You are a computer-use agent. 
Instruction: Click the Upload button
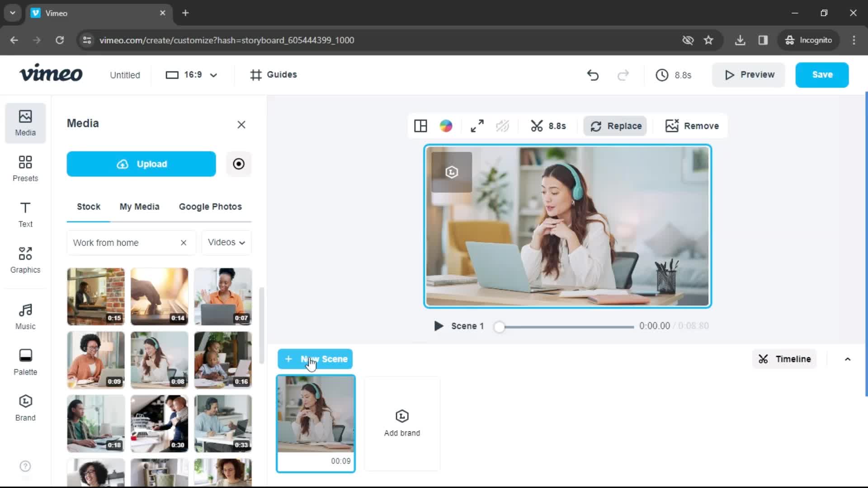point(141,164)
